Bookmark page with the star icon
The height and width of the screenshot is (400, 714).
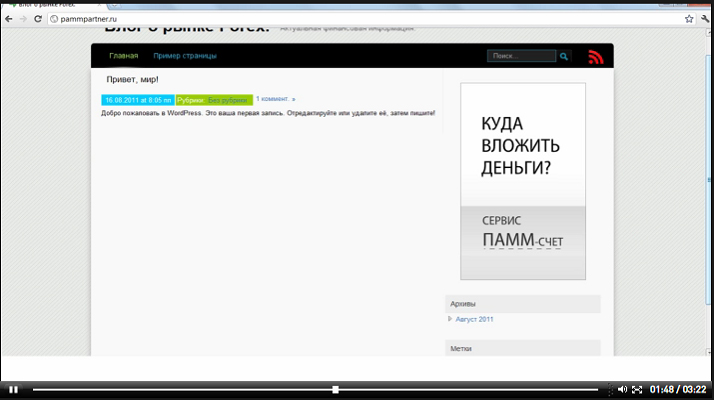click(x=689, y=19)
